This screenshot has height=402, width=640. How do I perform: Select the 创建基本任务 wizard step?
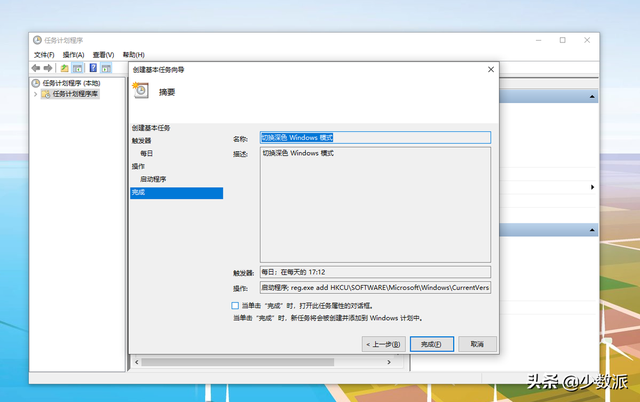tap(151, 128)
